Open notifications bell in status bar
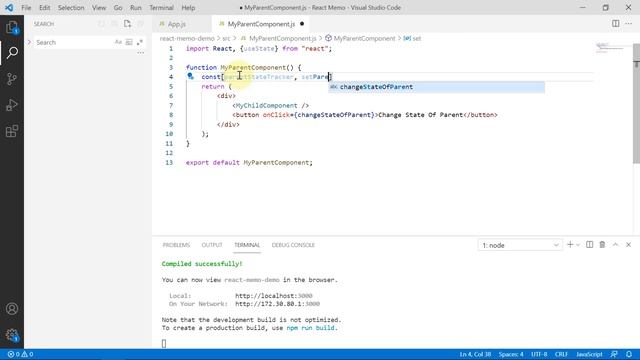 point(629,354)
